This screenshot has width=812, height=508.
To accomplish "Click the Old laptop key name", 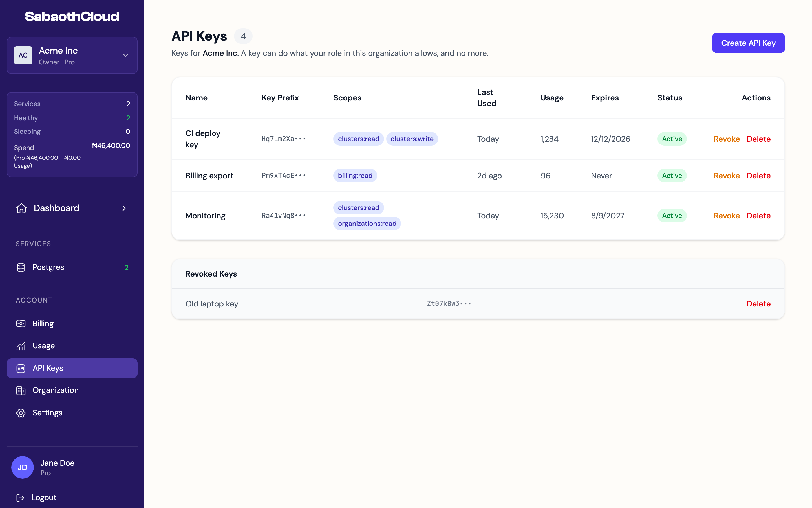I will (212, 304).
